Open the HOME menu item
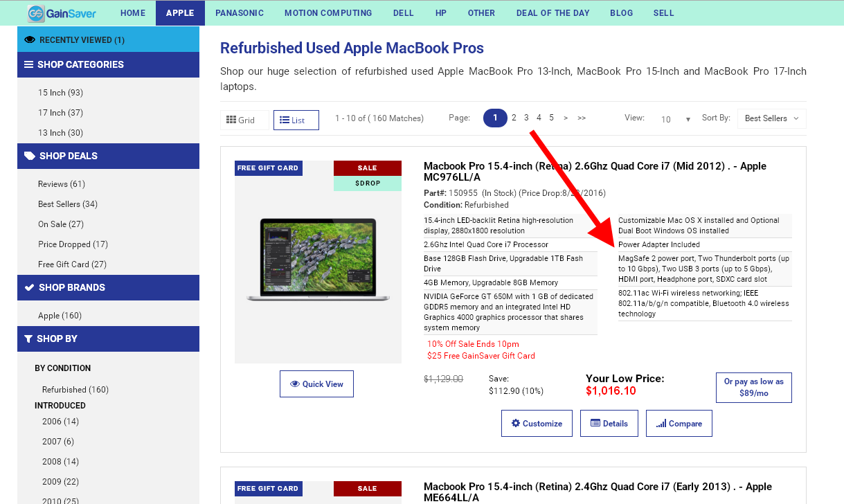Viewport: 844px width, 504px height. [133, 13]
